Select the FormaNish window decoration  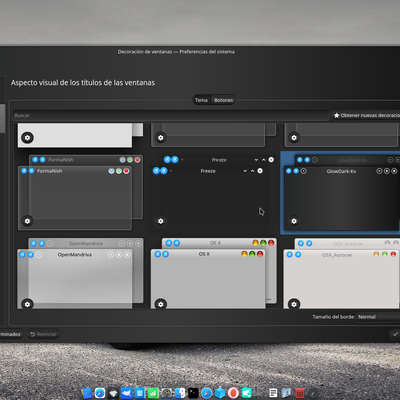(x=80, y=193)
